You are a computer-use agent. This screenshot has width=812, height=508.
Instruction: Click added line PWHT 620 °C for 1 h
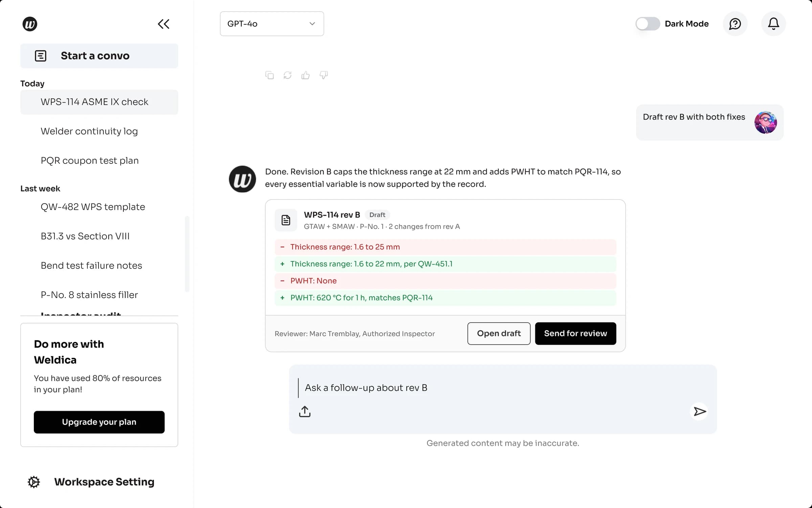[x=445, y=298]
